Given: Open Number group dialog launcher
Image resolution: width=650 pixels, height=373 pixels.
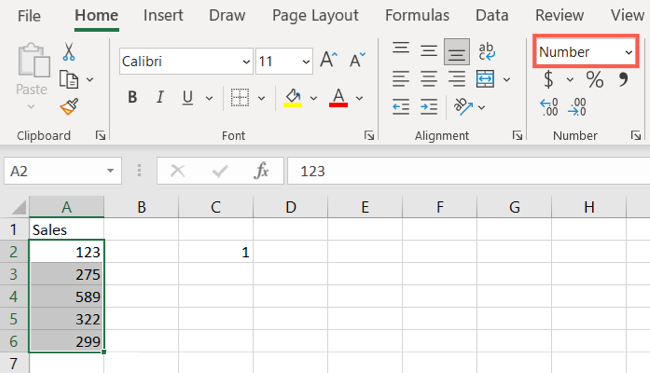Looking at the screenshot, I should pyautogui.click(x=635, y=135).
